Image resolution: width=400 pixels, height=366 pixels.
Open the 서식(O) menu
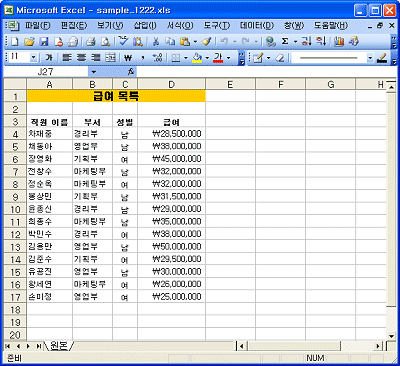click(180, 25)
